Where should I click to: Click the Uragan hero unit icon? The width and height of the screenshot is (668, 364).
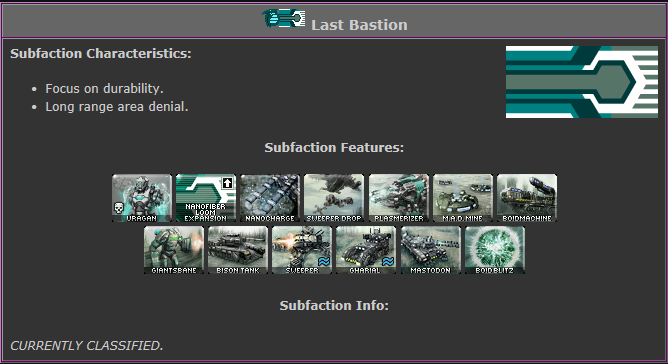click(142, 198)
